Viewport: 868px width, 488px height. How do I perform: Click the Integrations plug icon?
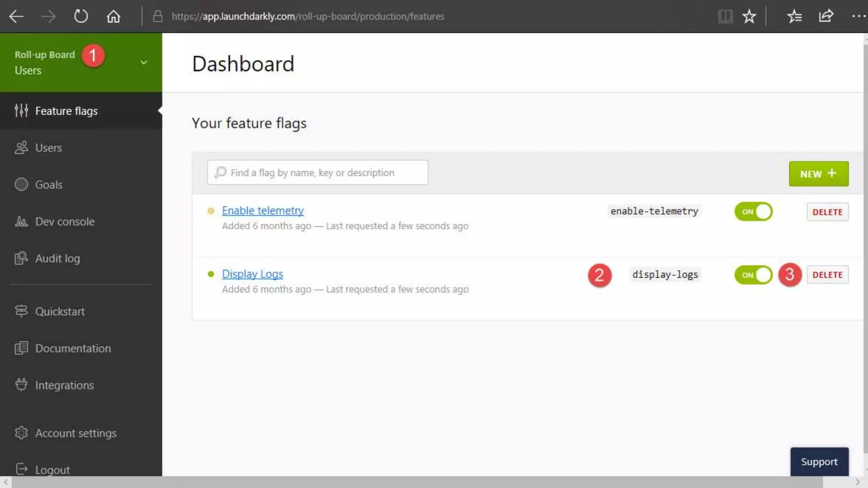(21, 385)
